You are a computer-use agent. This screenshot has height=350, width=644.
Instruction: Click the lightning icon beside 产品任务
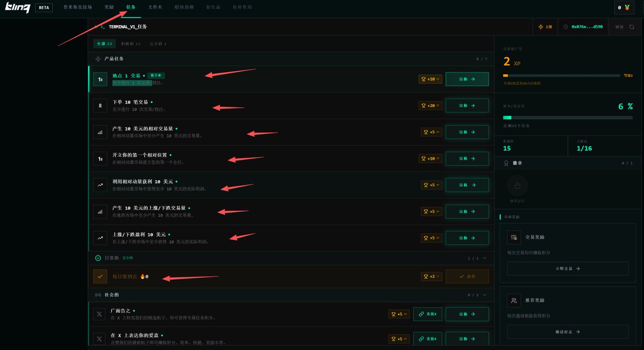pyautogui.click(x=98, y=59)
